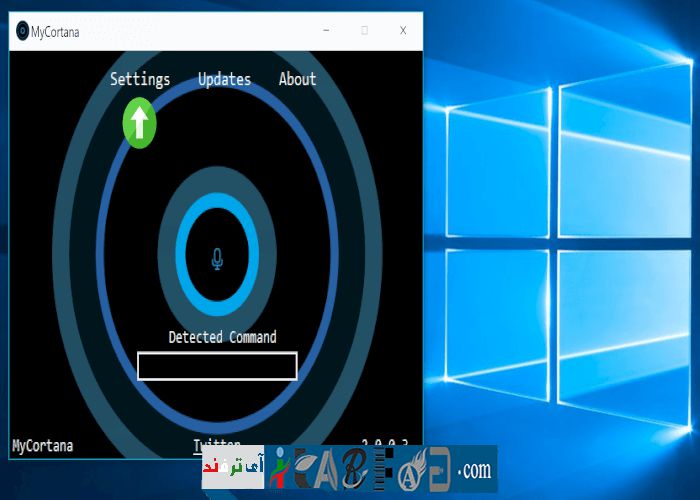Click the Detected Command label
700x500 pixels.
point(222,337)
